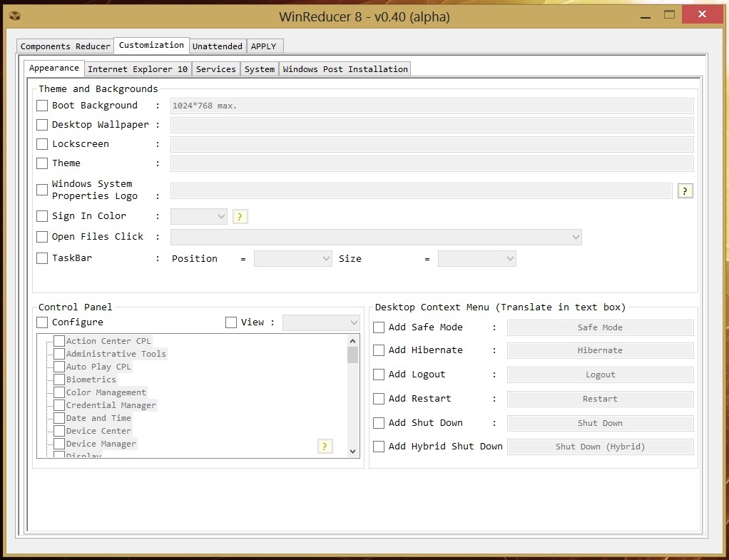
Task: Expand TaskBar Position dropdown
Action: (x=293, y=259)
